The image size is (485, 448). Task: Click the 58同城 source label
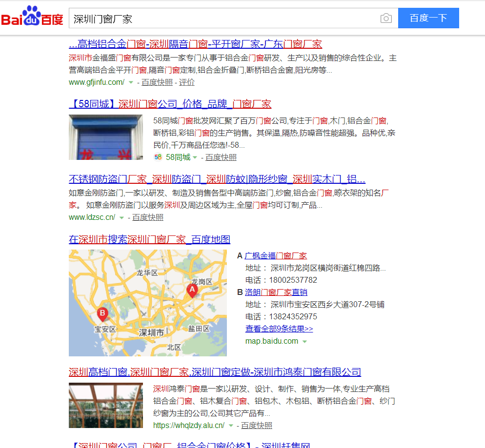tap(178, 157)
